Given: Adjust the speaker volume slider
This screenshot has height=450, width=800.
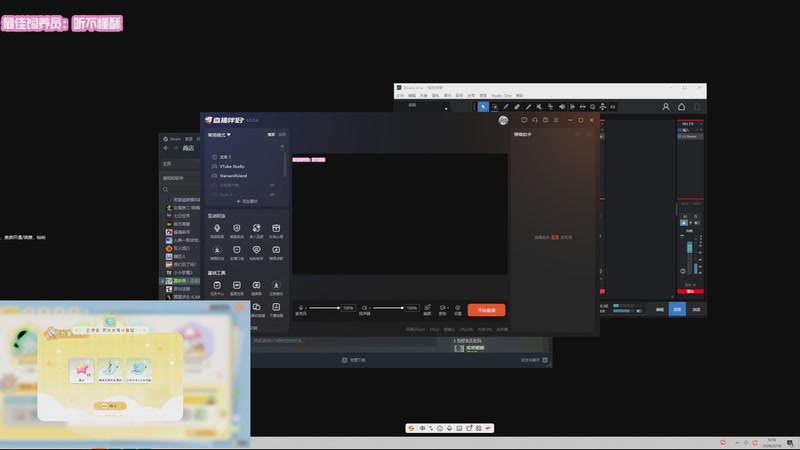Looking at the screenshot, I should click(388, 308).
